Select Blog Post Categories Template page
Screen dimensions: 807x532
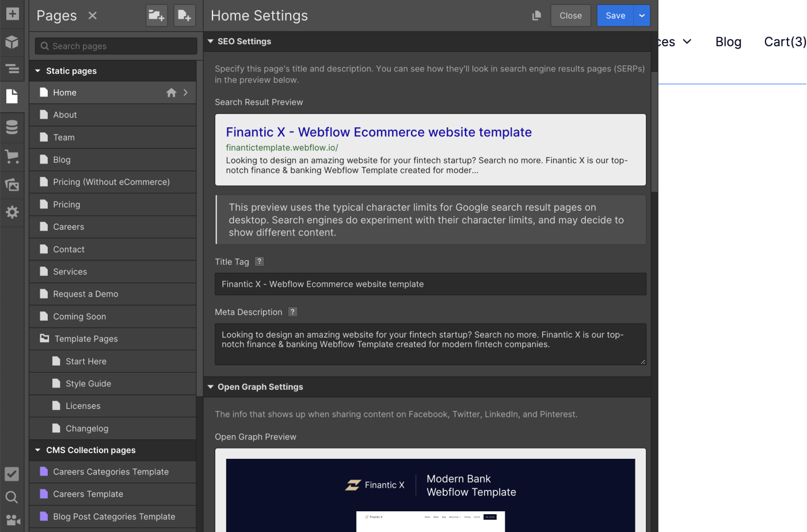click(x=113, y=516)
